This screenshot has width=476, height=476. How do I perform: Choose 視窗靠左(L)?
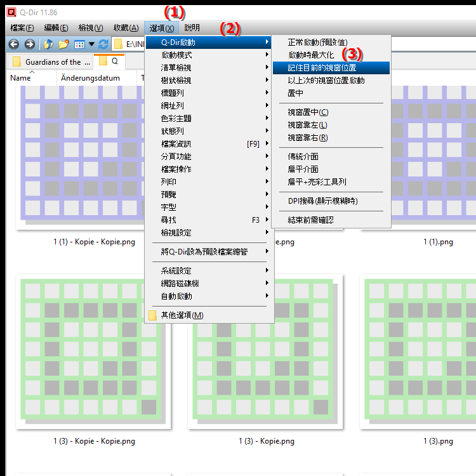[x=331, y=125]
